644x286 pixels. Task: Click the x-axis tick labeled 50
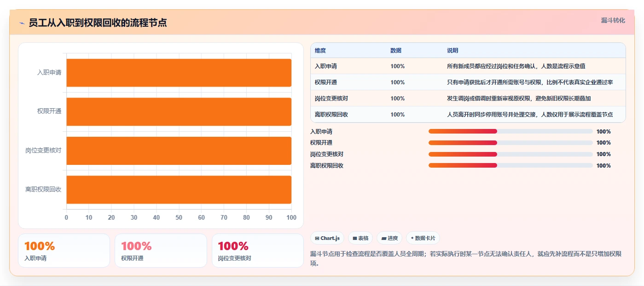pyautogui.click(x=179, y=217)
